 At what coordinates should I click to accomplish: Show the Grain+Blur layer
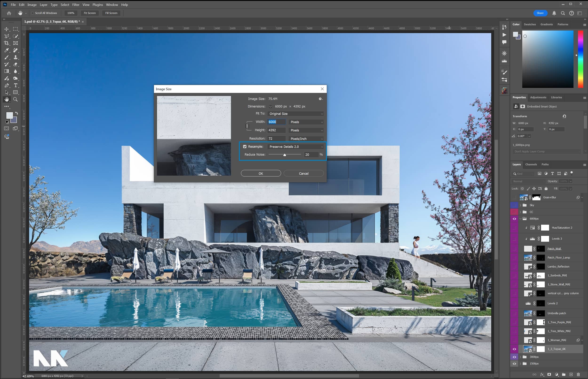(514, 197)
